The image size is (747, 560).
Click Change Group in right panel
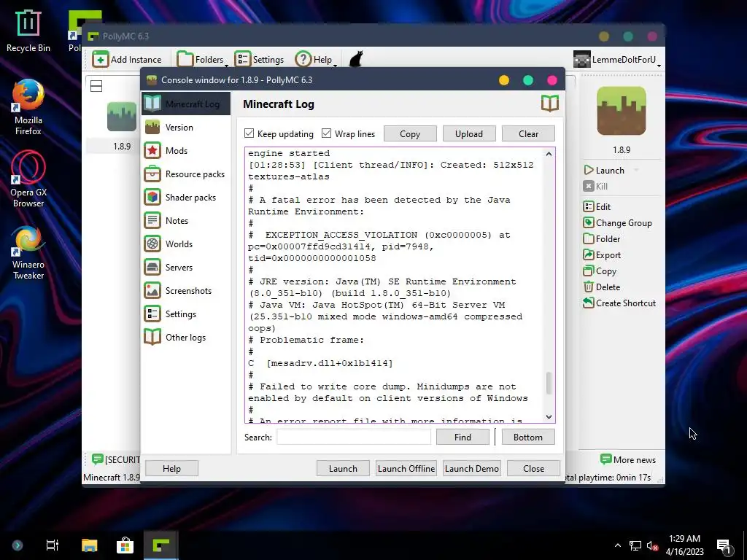pyautogui.click(x=617, y=223)
